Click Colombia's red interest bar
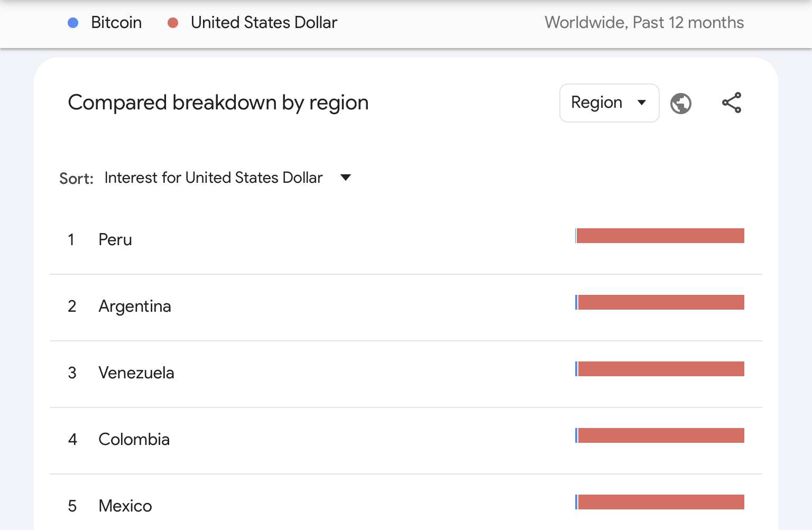812x530 pixels. [661, 435]
